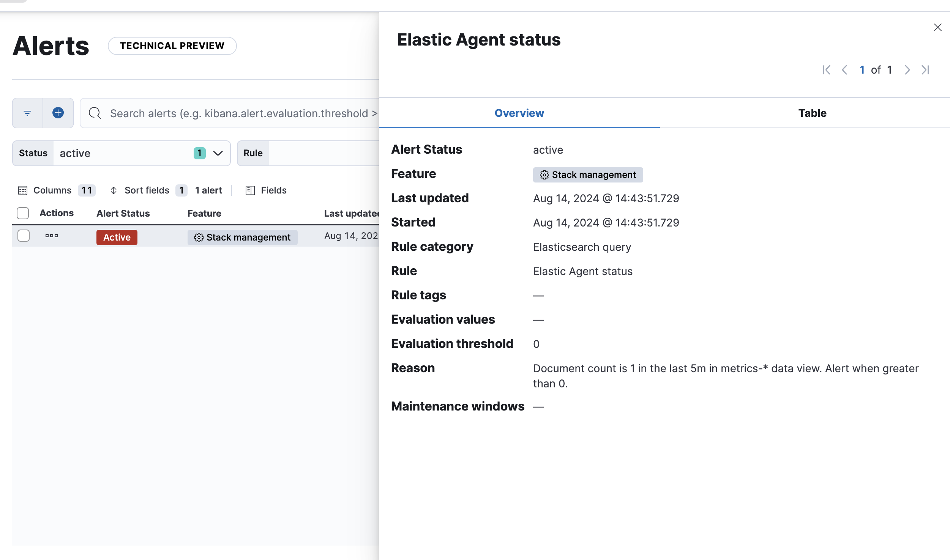950x560 pixels.
Task: Switch to the Table tab
Action: 812,113
